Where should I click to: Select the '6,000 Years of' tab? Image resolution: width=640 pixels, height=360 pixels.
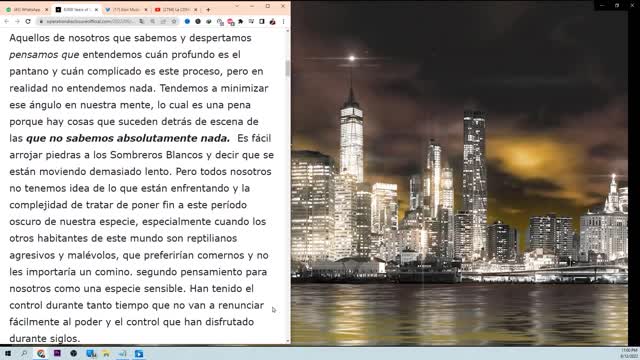point(76,9)
